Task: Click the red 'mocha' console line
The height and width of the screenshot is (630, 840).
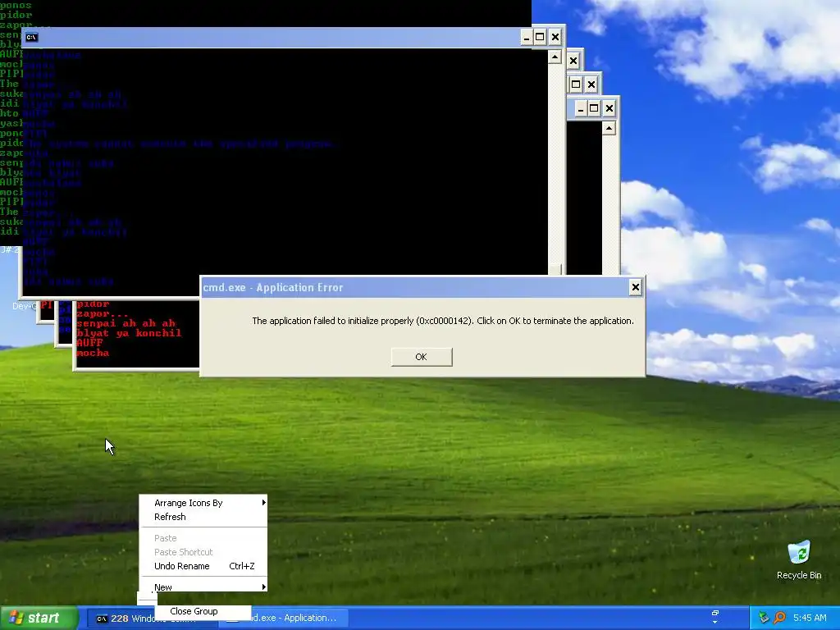Action: (x=93, y=353)
